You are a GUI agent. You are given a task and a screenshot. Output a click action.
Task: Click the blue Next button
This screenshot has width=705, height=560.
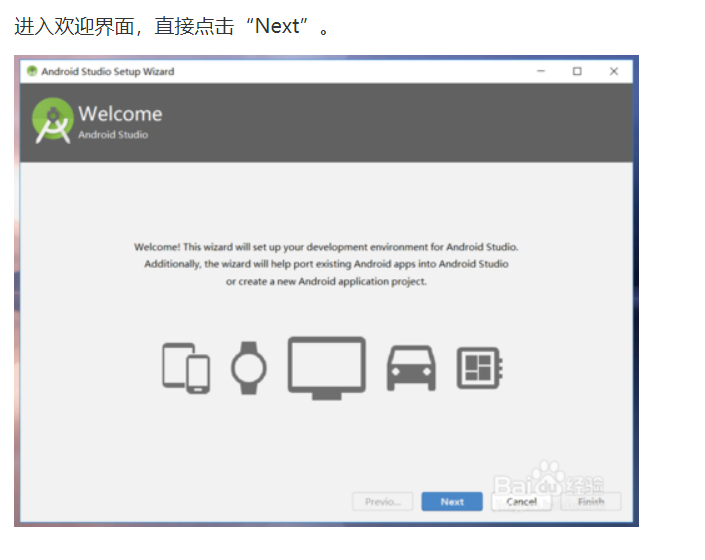coord(452,502)
